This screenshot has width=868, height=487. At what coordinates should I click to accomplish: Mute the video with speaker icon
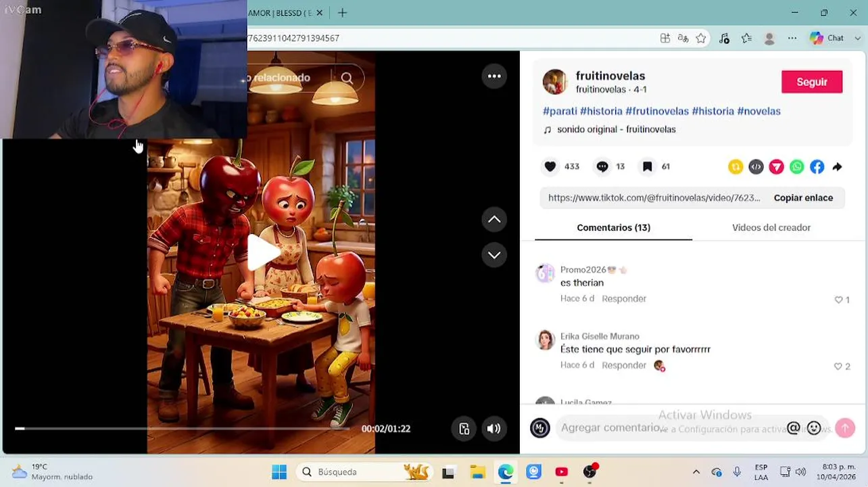[x=494, y=428]
